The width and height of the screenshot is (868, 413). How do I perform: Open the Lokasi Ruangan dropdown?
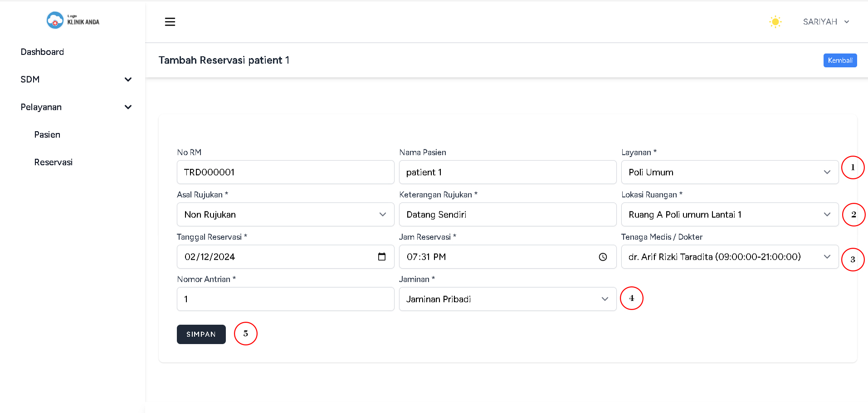click(729, 215)
